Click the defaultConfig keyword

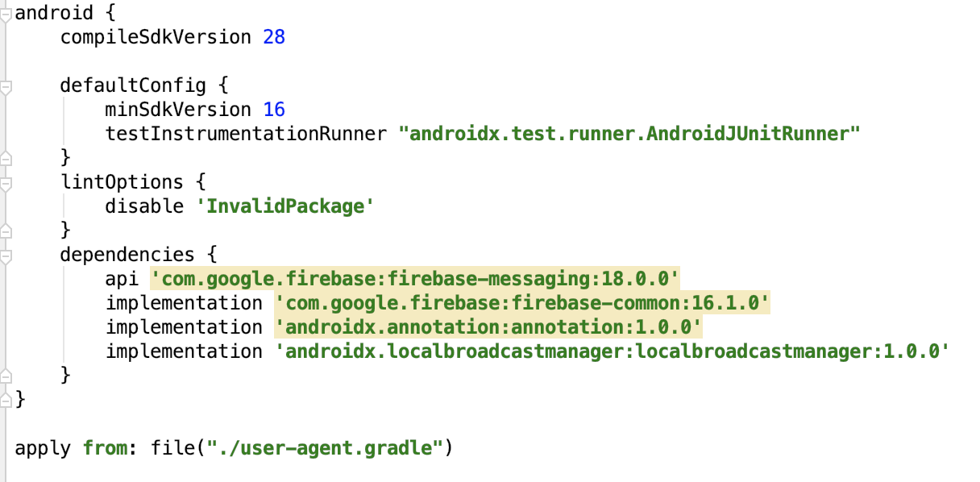click(133, 86)
